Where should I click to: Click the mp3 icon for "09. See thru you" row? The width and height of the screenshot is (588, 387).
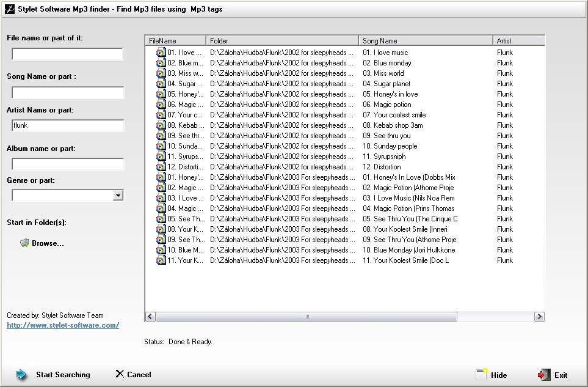(161, 136)
